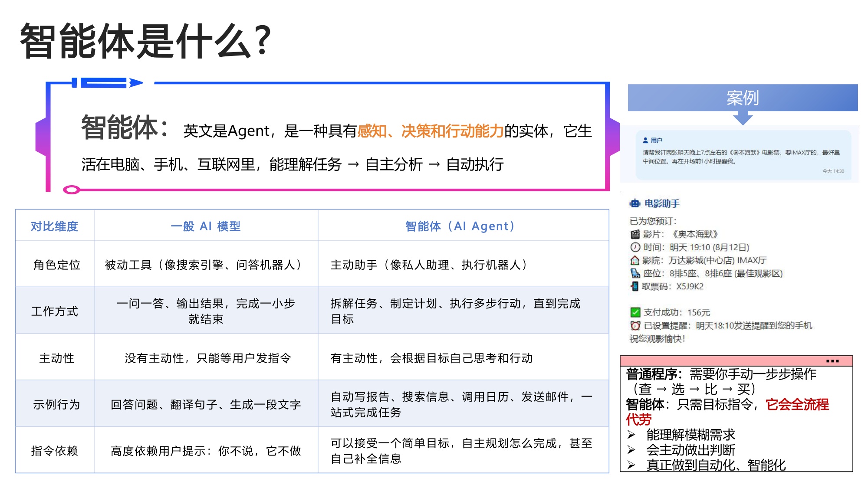
Task: Click the orange text 感知、决策和行动能力
Action: (430, 131)
